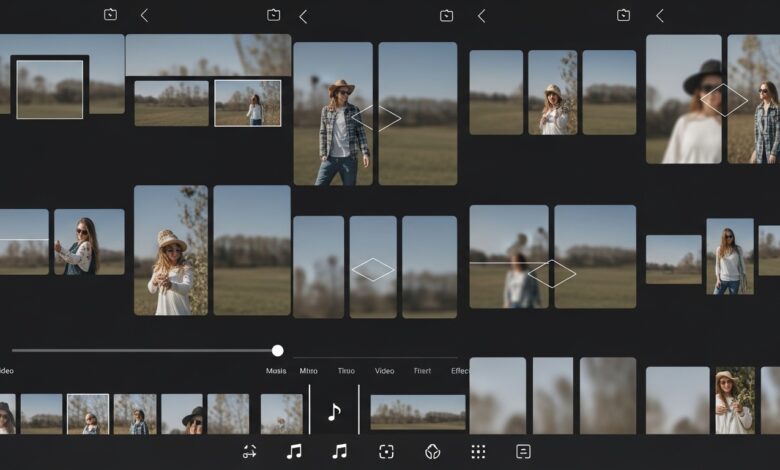This screenshot has height=470, width=780.
Task: Click the rightmost flip-camera icon in the top bar
Action: pos(623,15)
